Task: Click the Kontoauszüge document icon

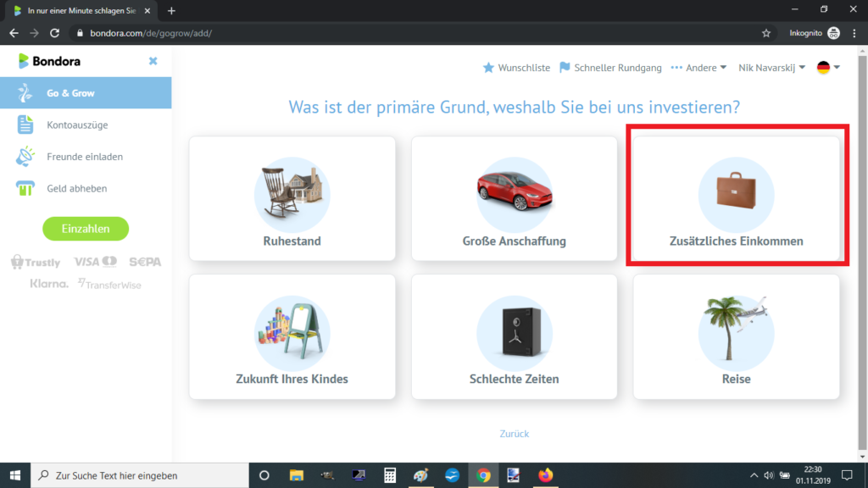Action: tap(25, 125)
